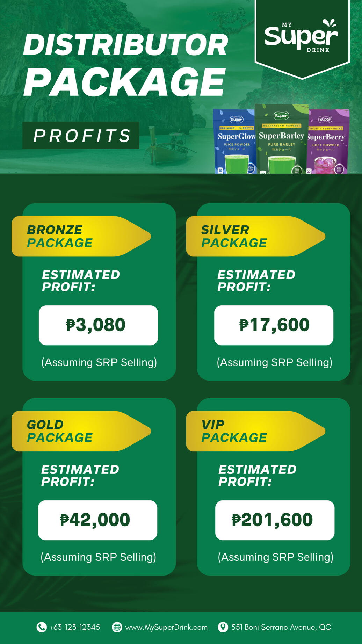Click the My Super Drink logo
Viewport: 362px width, 644px height.
(x=302, y=36)
